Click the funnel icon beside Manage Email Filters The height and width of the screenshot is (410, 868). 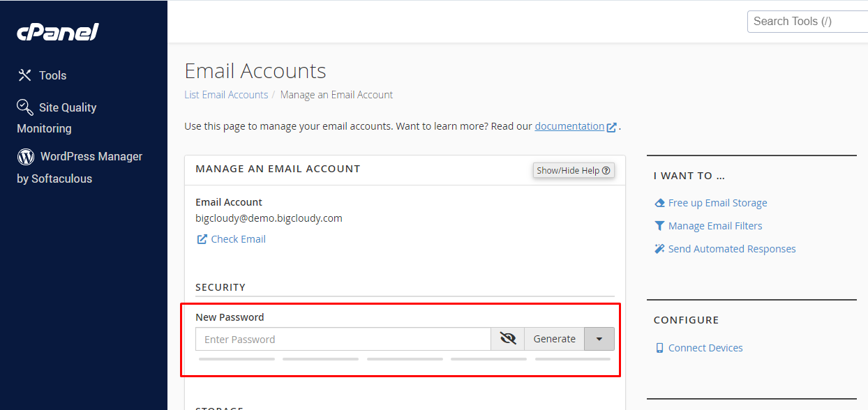click(x=659, y=225)
